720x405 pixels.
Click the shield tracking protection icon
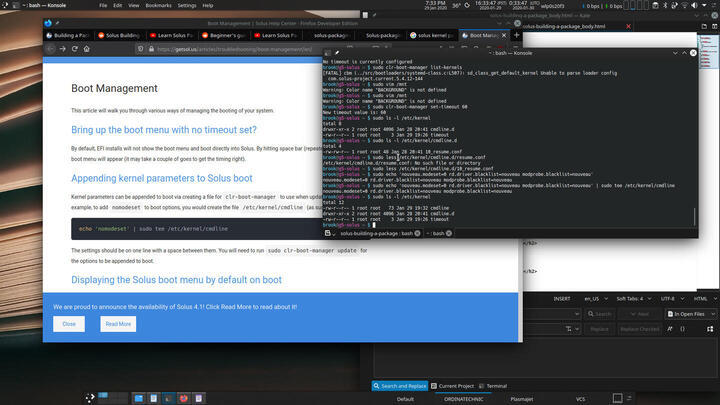coord(141,49)
